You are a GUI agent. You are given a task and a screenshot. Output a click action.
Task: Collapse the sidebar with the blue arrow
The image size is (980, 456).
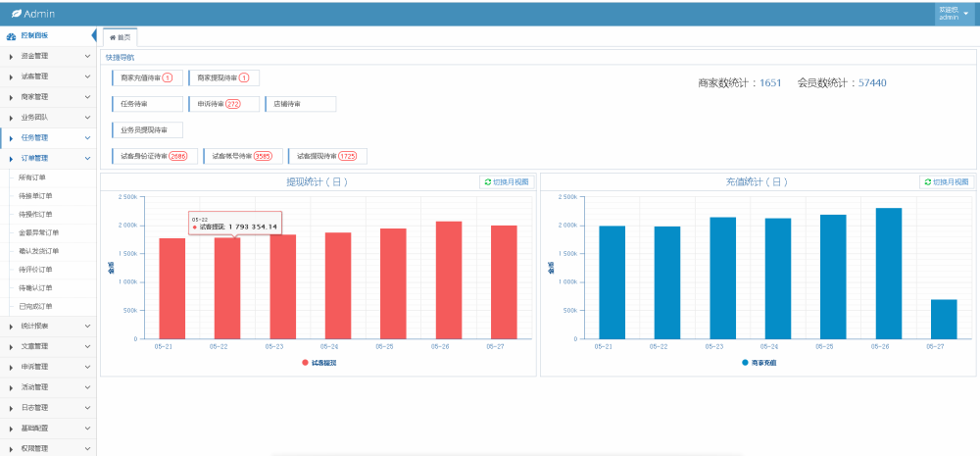coord(94,35)
